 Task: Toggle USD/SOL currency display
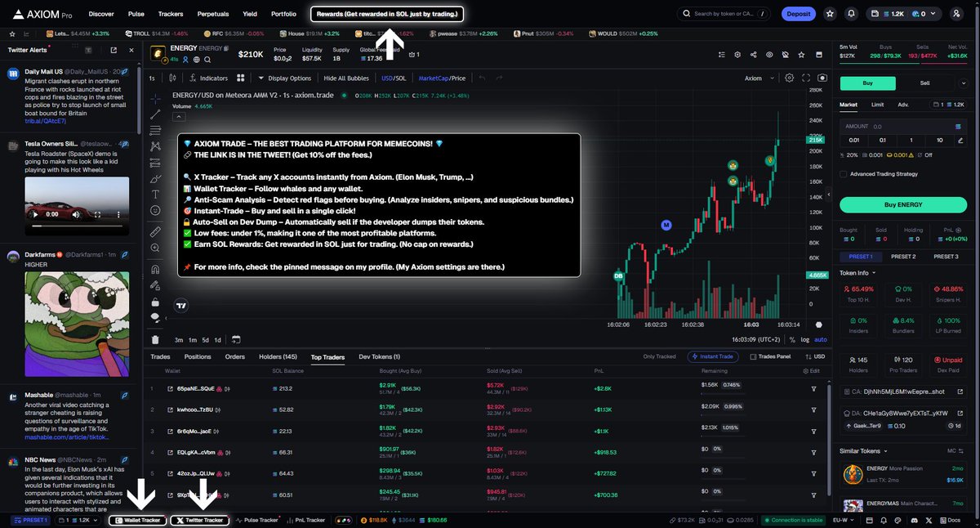coord(394,78)
